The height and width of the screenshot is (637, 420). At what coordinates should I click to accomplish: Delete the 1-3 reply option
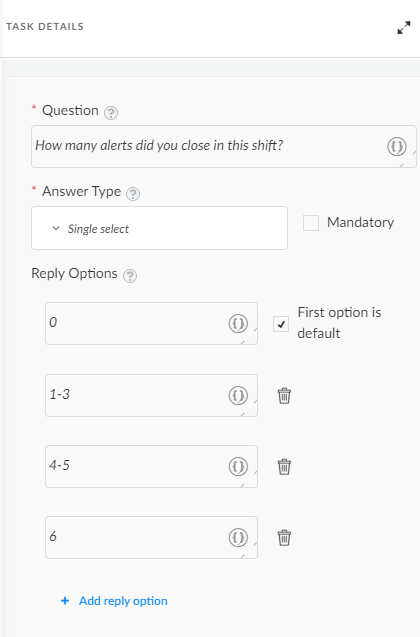[x=284, y=396]
